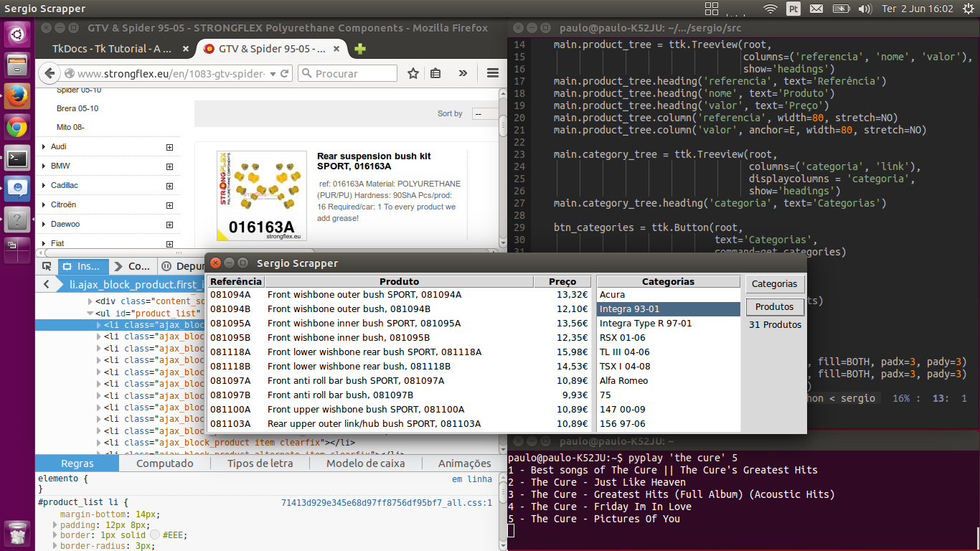Screen dimensions: 980x551
Task: Expand the border CSS property
Action: [55, 536]
